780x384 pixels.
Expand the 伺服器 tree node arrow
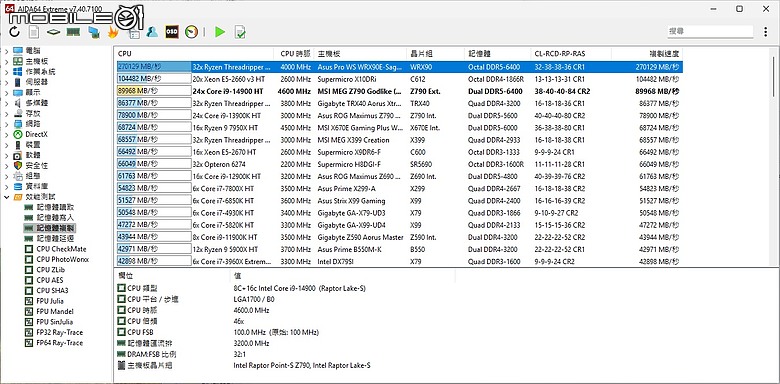tap(6, 82)
